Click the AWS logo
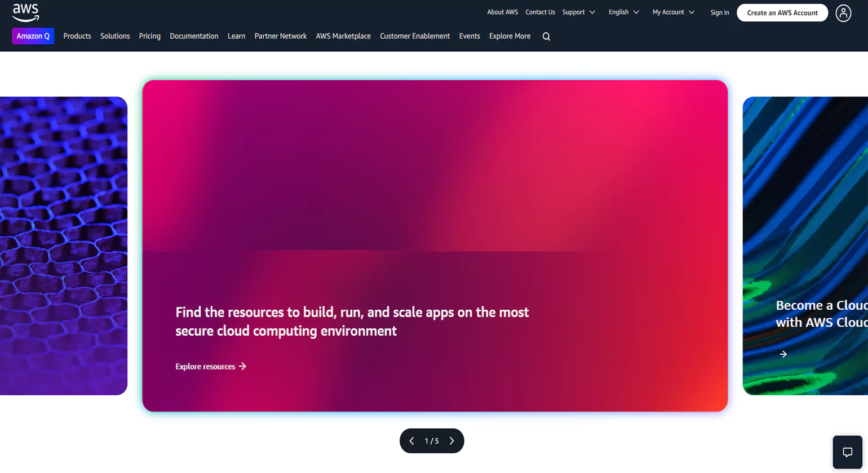 click(x=26, y=12)
